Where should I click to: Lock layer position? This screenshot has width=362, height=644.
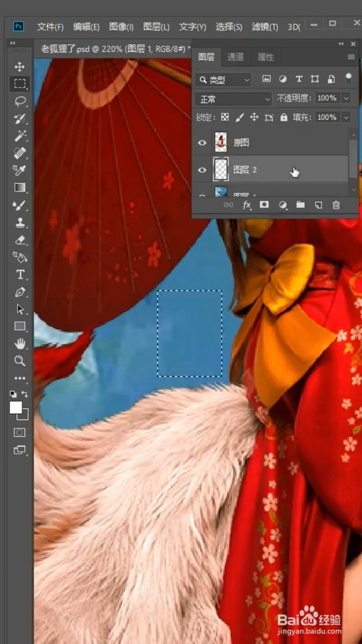[254, 118]
